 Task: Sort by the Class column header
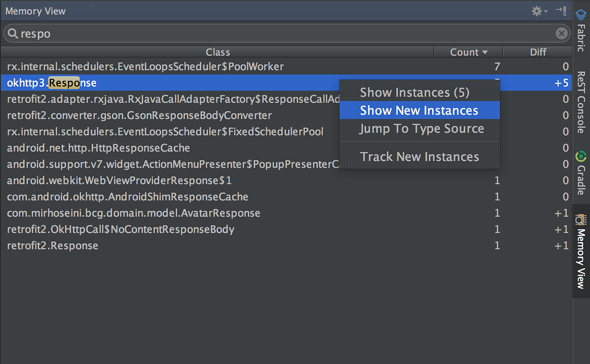click(x=218, y=52)
